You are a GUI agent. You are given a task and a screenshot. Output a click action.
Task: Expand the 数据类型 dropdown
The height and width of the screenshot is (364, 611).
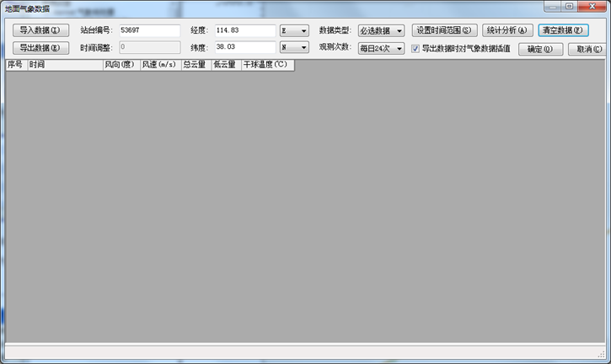tap(381, 31)
